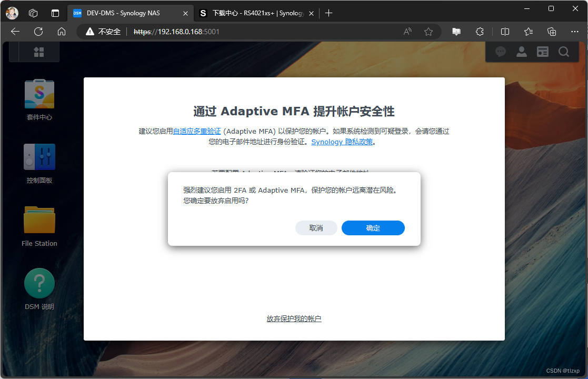Image resolution: width=588 pixels, height=379 pixels.
Task: Click the browser back arrow
Action: (x=15, y=32)
